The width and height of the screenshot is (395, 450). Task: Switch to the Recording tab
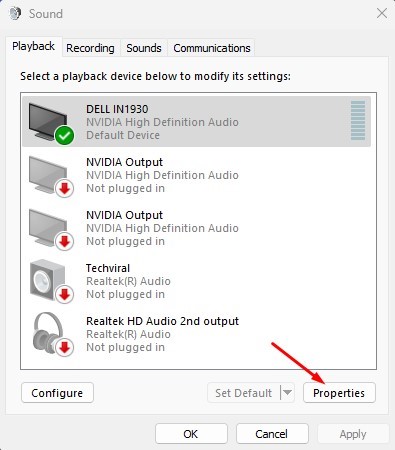click(x=90, y=48)
